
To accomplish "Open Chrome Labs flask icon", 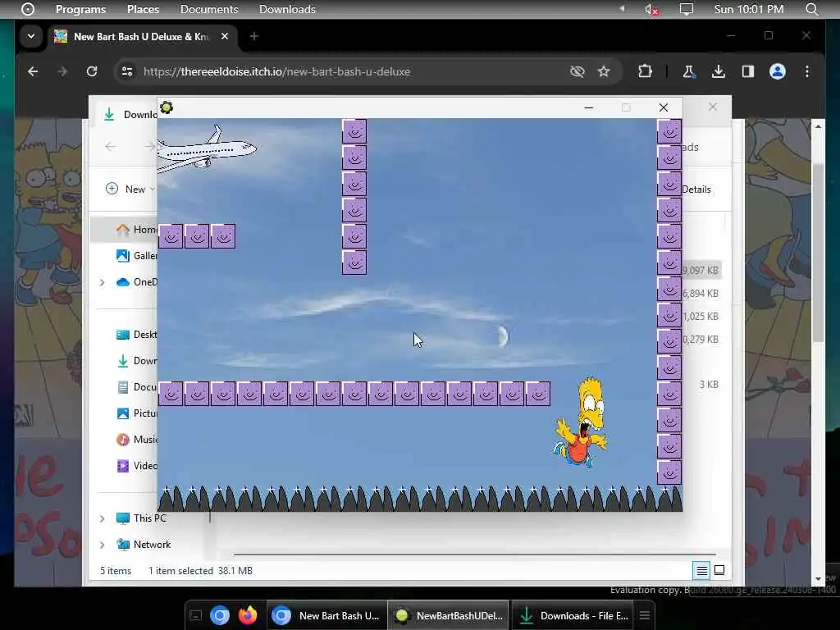I will click(x=689, y=71).
